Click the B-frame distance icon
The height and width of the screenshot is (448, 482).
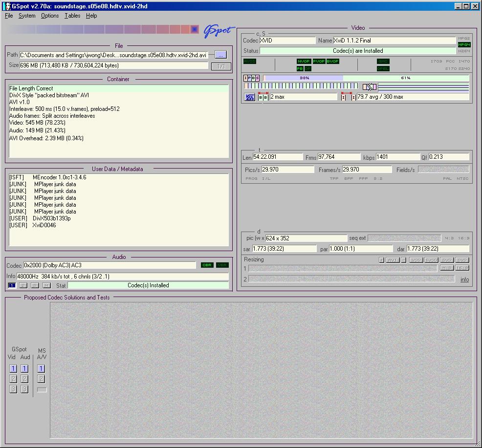coord(263,96)
